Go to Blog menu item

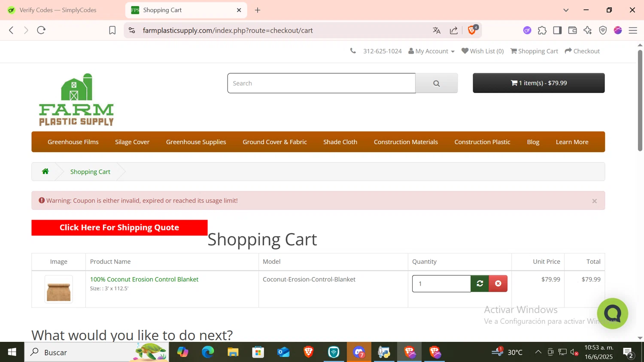[x=533, y=142]
